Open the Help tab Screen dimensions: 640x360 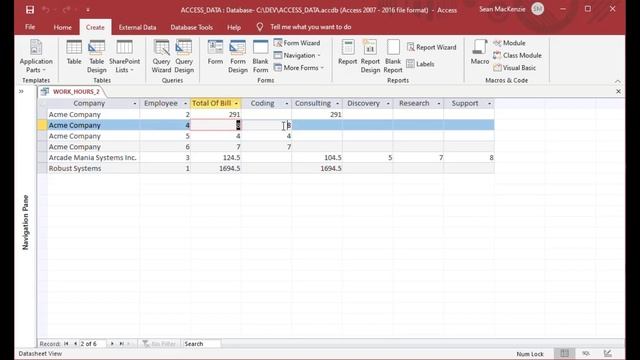pos(234,27)
